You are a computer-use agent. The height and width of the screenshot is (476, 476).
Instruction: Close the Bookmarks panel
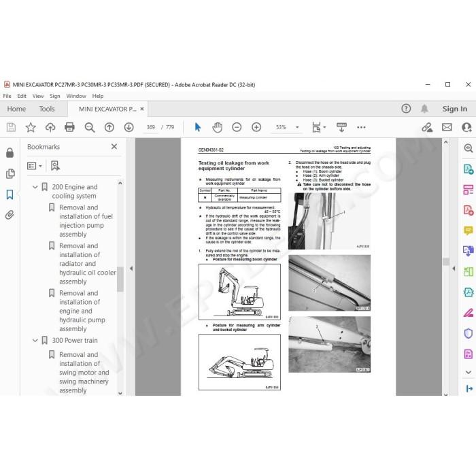pos(114,147)
